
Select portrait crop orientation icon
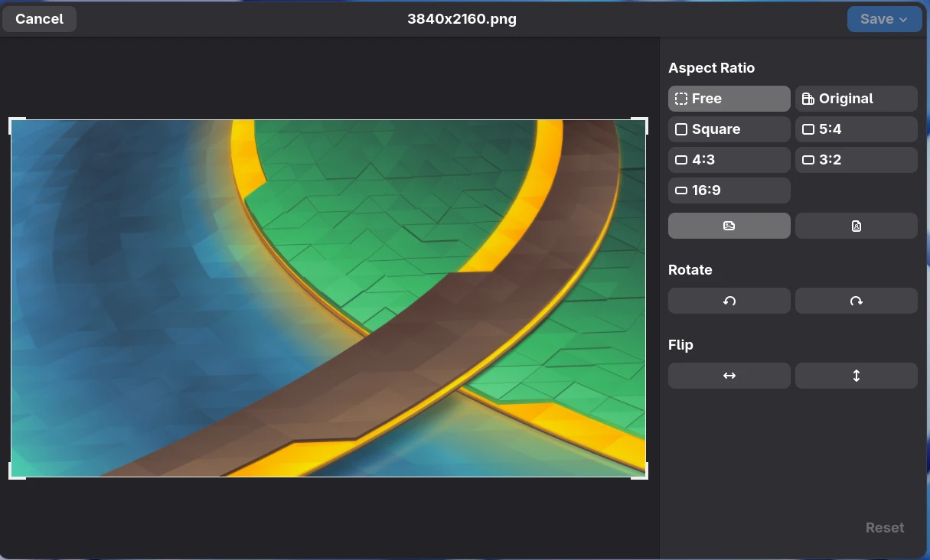(857, 226)
